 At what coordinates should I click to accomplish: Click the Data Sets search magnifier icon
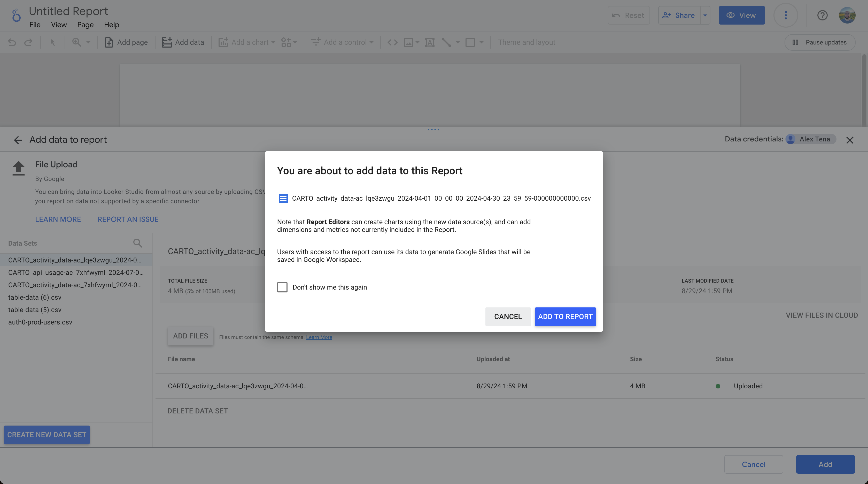(x=137, y=243)
